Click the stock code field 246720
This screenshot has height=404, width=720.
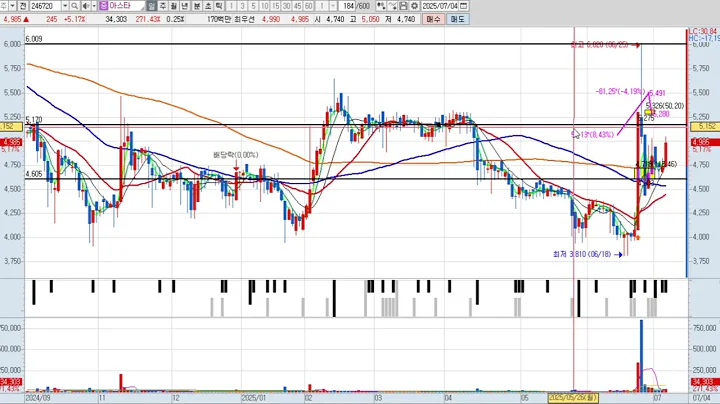pyautogui.click(x=45, y=6)
